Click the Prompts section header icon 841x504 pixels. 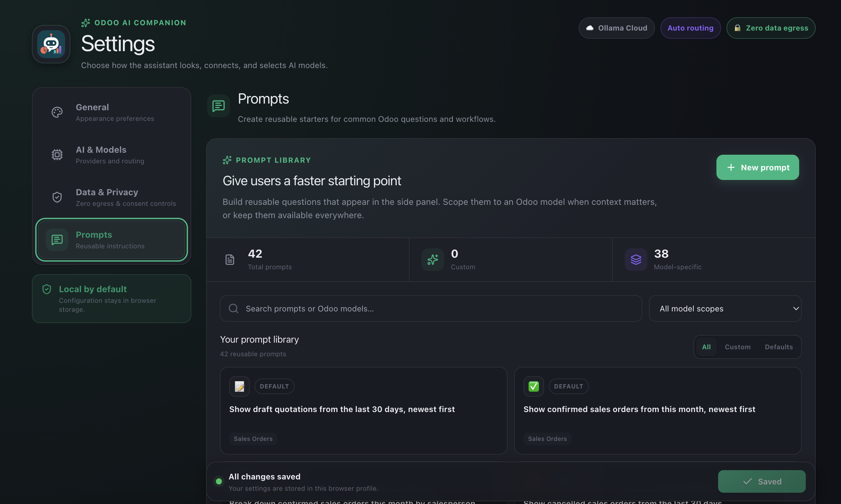point(219,106)
